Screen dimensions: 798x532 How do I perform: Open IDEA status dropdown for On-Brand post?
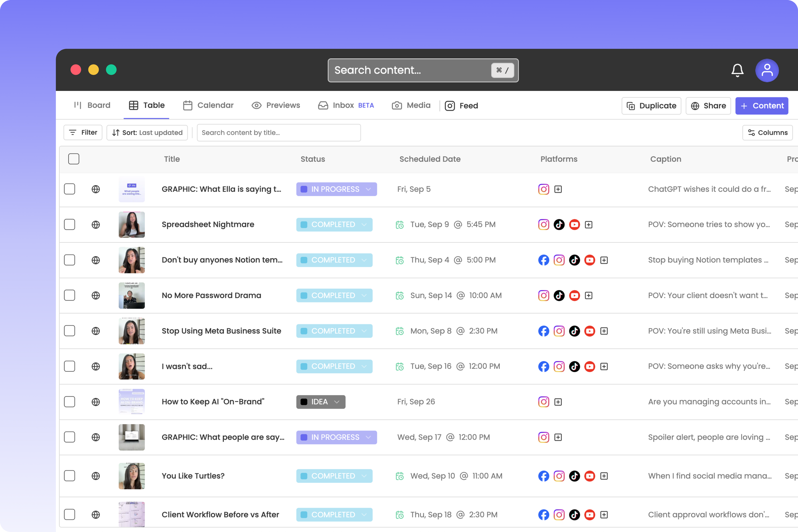pos(320,402)
